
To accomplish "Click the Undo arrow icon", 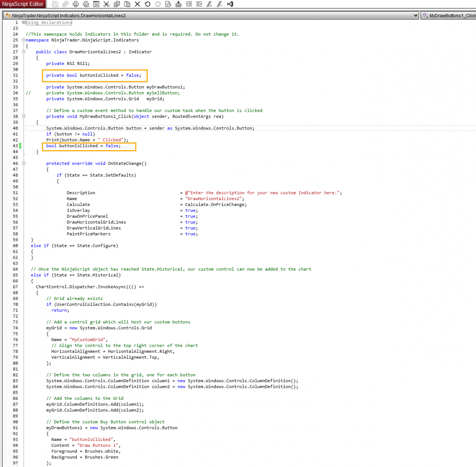I will (x=148, y=4).
